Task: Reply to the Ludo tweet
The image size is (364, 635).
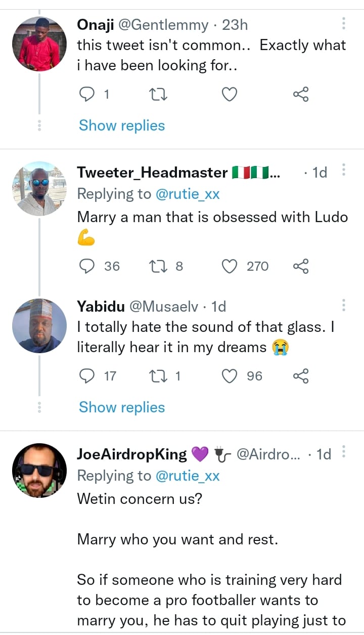Action: coord(88,266)
